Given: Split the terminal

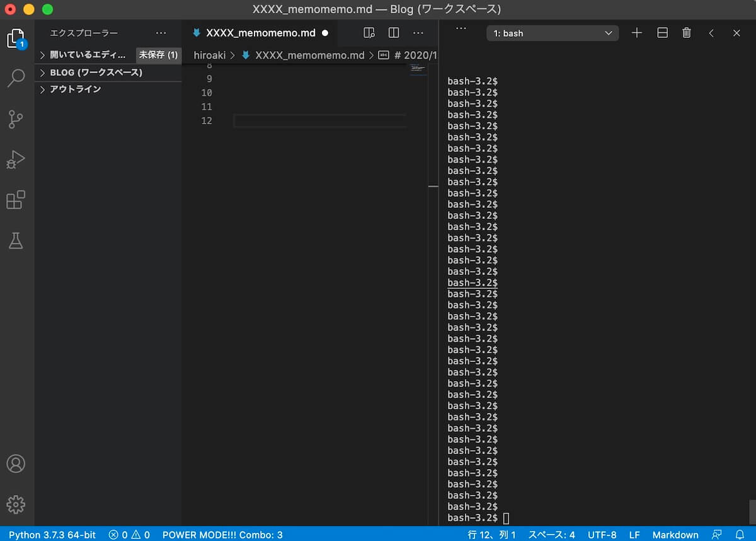Looking at the screenshot, I should tap(662, 33).
